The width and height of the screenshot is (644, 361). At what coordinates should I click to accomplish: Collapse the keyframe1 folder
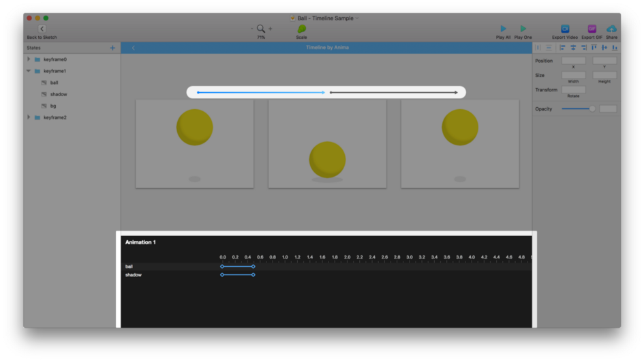click(x=29, y=71)
